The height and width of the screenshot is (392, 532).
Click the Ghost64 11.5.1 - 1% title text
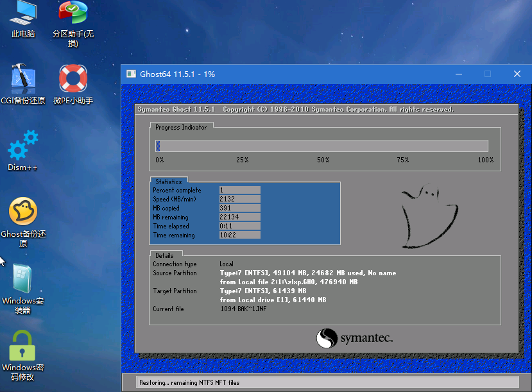[x=178, y=74]
